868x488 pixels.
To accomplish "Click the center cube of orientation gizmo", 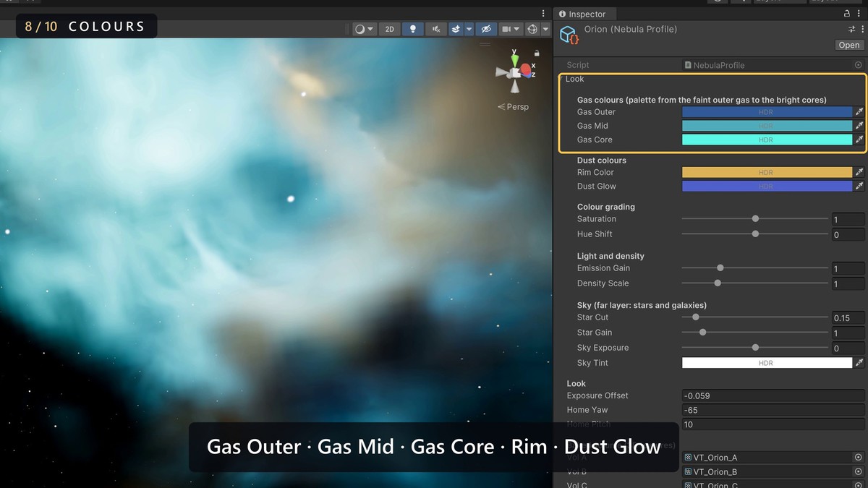I will click(x=515, y=72).
